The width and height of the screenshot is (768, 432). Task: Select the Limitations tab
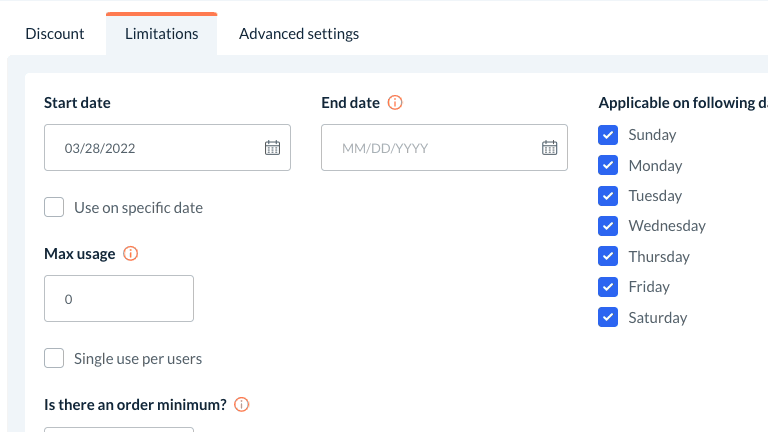pos(161,34)
